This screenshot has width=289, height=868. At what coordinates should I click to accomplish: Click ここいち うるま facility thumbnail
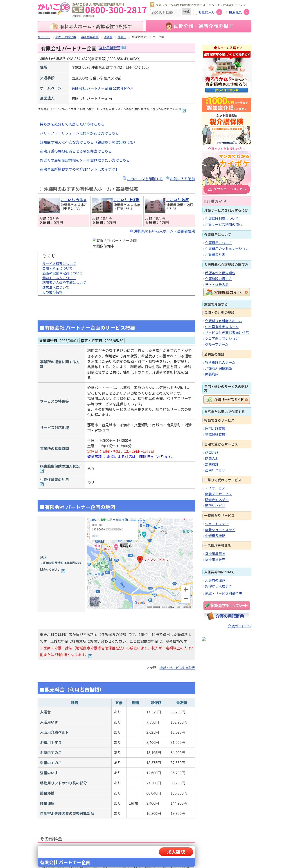[50, 205]
